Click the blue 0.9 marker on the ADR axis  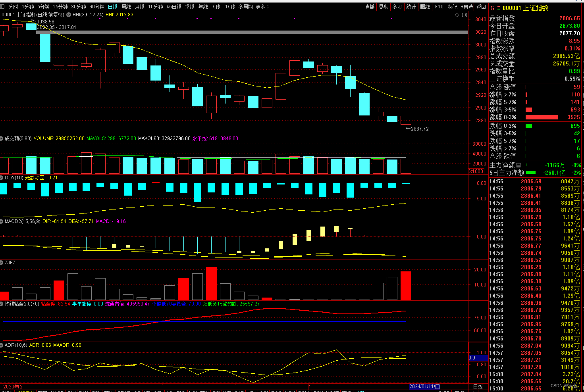tap(478, 358)
